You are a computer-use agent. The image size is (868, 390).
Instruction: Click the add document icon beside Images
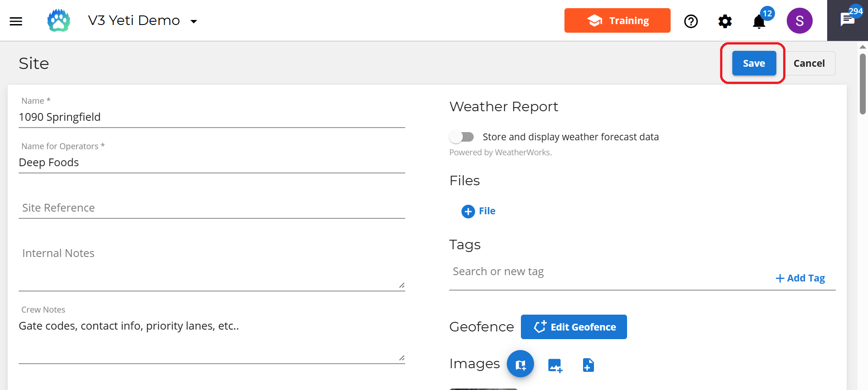click(x=588, y=365)
